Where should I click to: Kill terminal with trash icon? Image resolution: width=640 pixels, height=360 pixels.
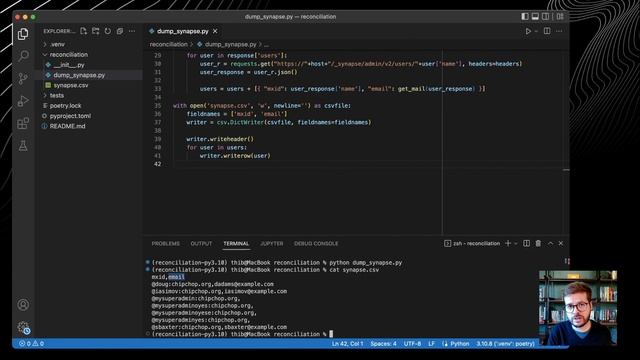click(538, 243)
